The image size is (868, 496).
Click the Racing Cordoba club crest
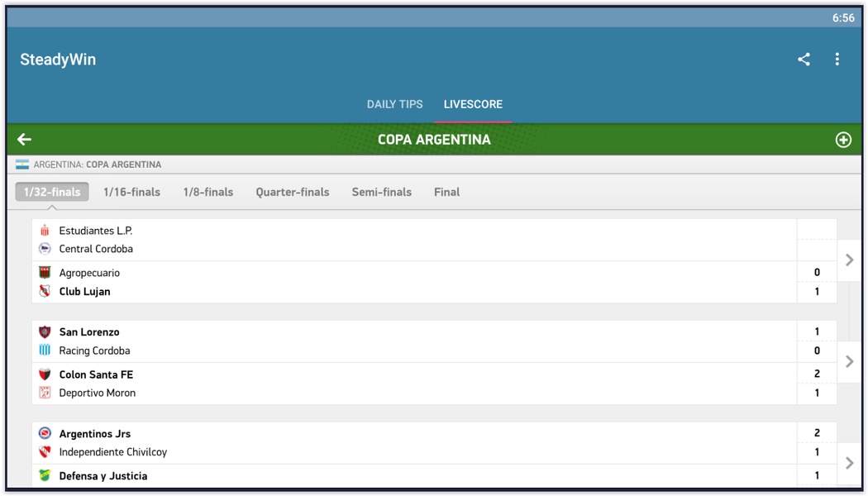click(x=45, y=350)
